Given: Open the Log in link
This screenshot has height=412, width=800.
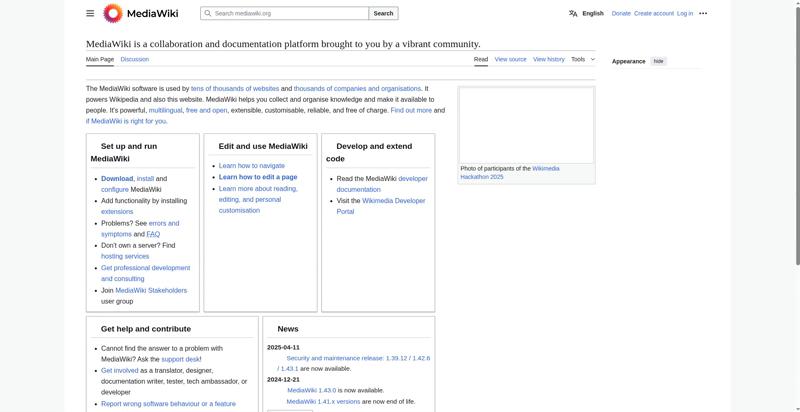Looking at the screenshot, I should pyautogui.click(x=685, y=14).
